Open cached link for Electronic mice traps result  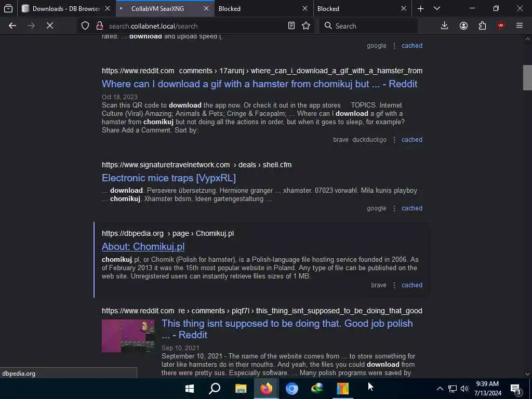point(412,208)
